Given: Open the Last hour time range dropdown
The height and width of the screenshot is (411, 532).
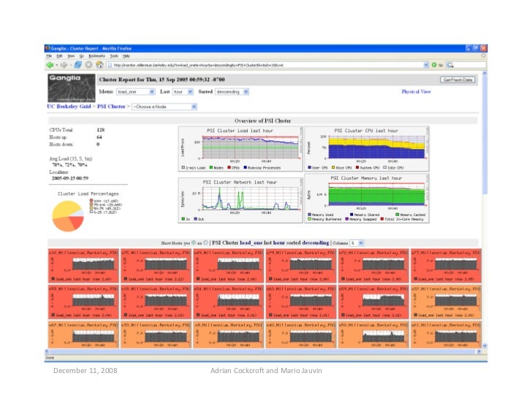Looking at the screenshot, I should pos(183,92).
